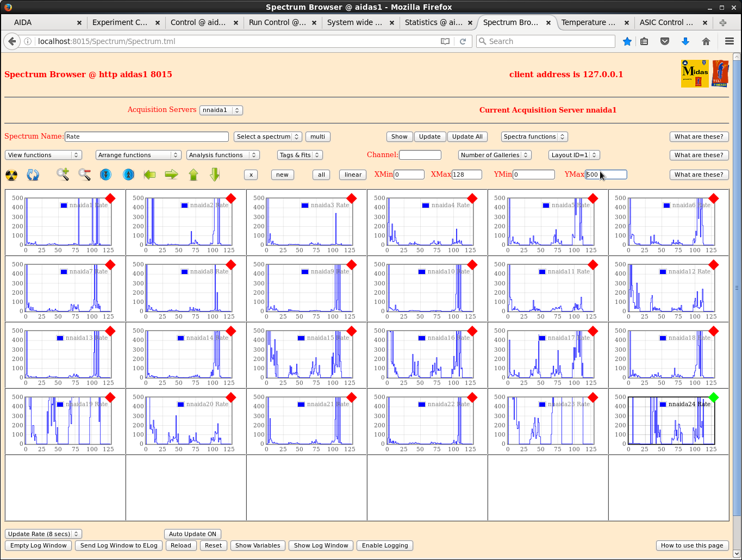Click Send Log Window to ELog
742x560 pixels.
(119, 545)
